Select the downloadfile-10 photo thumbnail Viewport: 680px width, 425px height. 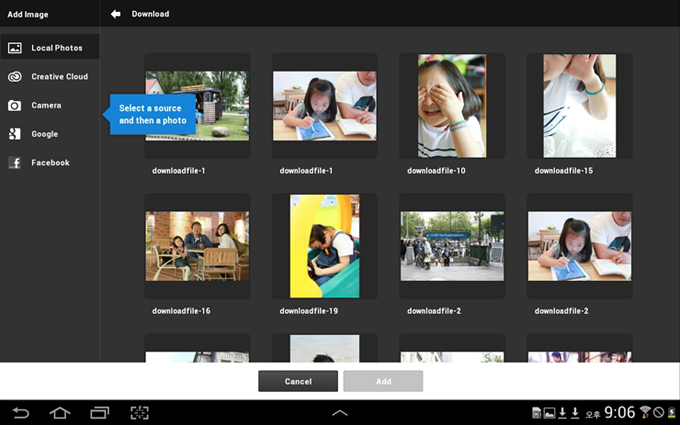(452, 106)
